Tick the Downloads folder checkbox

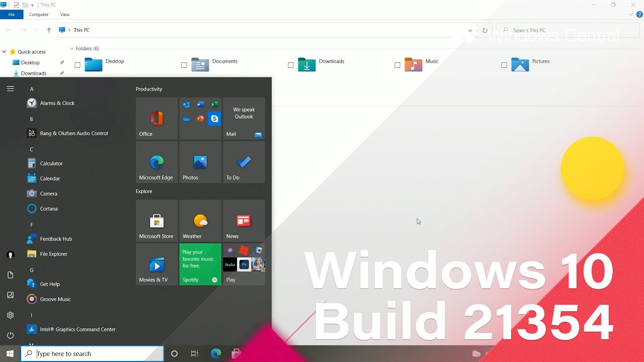click(291, 65)
